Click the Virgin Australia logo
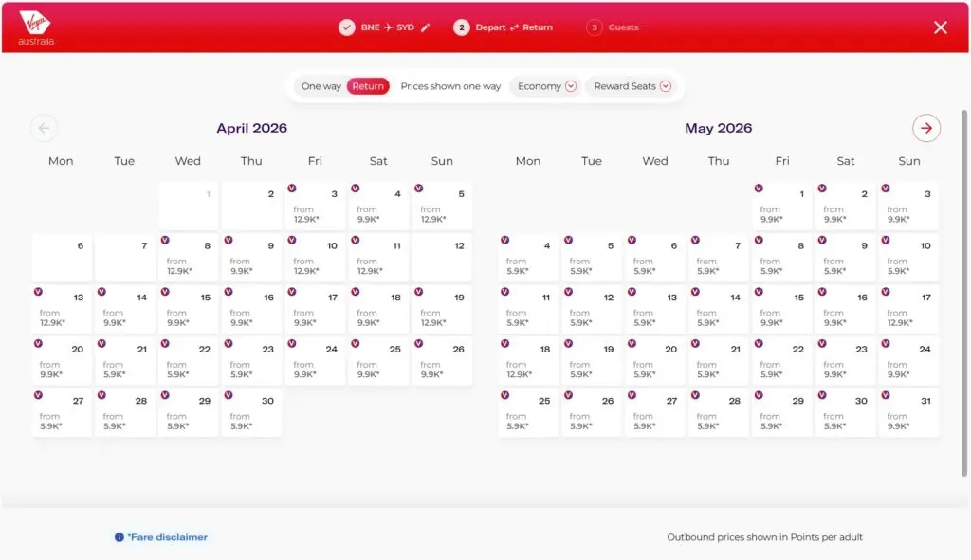 click(35, 27)
